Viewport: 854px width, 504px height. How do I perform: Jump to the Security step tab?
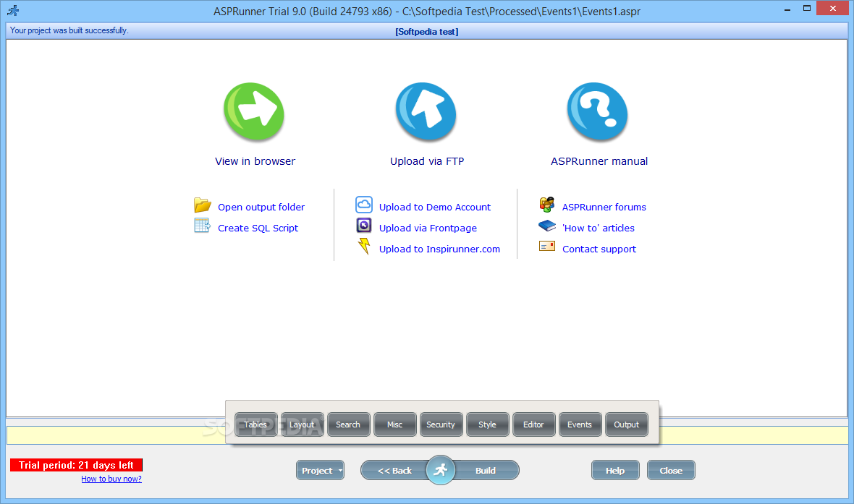(x=441, y=424)
